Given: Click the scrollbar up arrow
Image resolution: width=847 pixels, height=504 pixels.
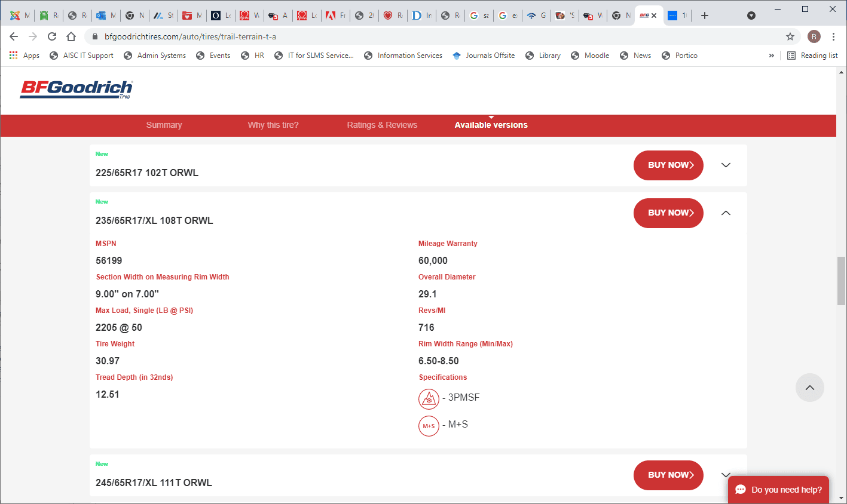Looking at the screenshot, I should pos(842,72).
